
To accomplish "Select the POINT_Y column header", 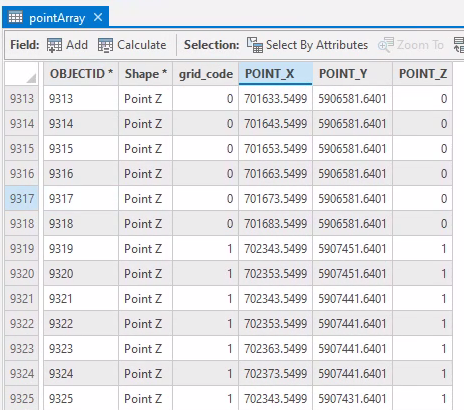I will pyautogui.click(x=352, y=74).
